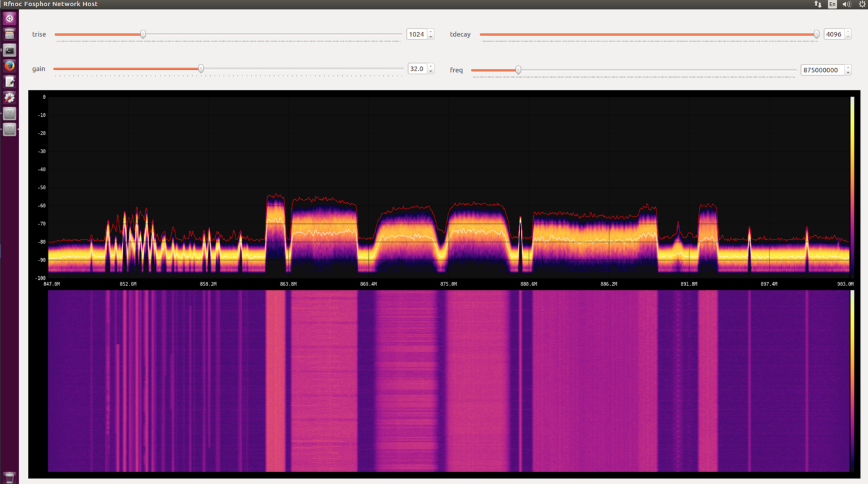Open the 'En' keyboard layout menu
This screenshot has height=484, width=868.
click(x=832, y=4)
